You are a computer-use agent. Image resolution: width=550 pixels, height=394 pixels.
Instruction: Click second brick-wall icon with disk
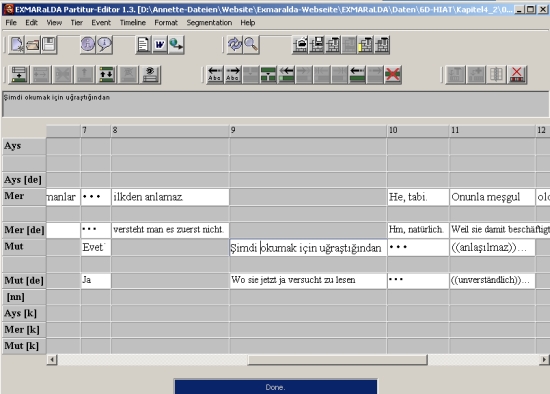tap(316, 45)
